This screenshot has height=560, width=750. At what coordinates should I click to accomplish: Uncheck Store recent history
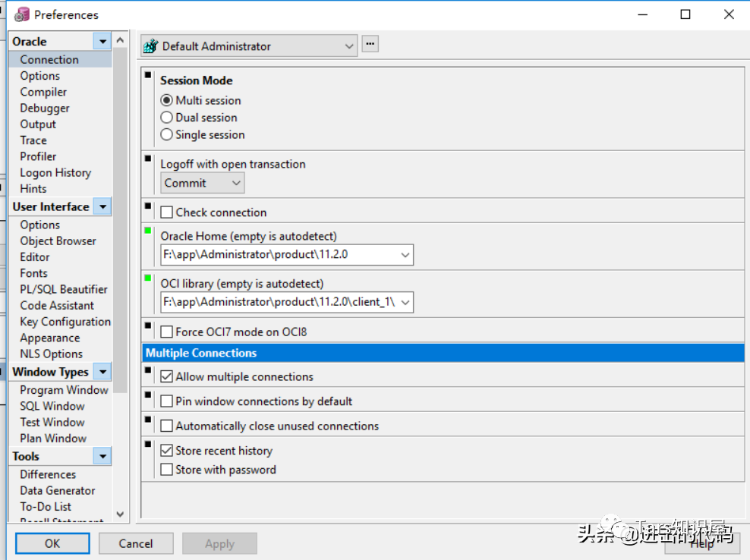166,451
